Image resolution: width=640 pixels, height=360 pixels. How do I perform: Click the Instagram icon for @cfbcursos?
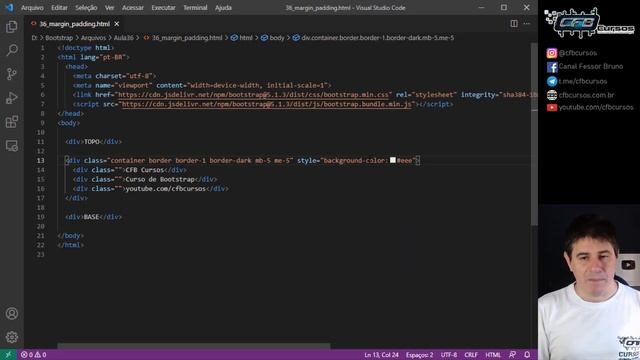(x=552, y=53)
